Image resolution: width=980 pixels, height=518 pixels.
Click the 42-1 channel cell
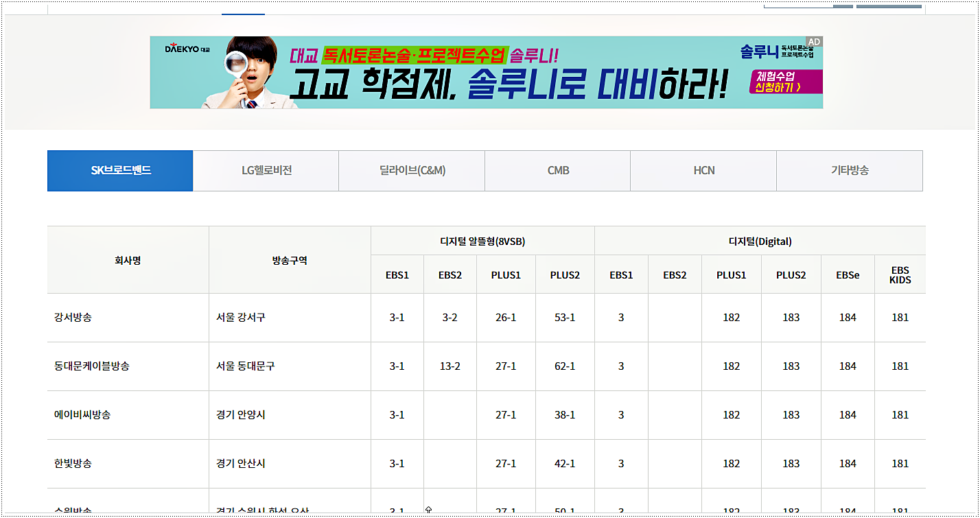(x=565, y=464)
